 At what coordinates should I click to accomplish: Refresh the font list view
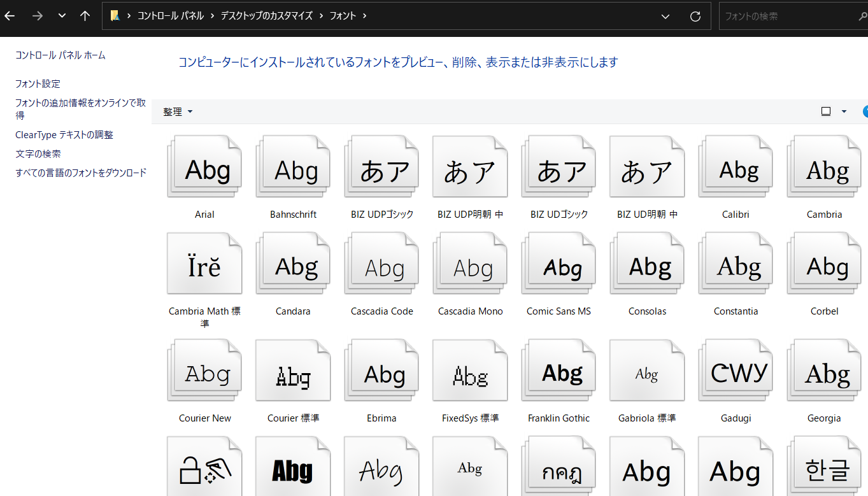coord(695,16)
